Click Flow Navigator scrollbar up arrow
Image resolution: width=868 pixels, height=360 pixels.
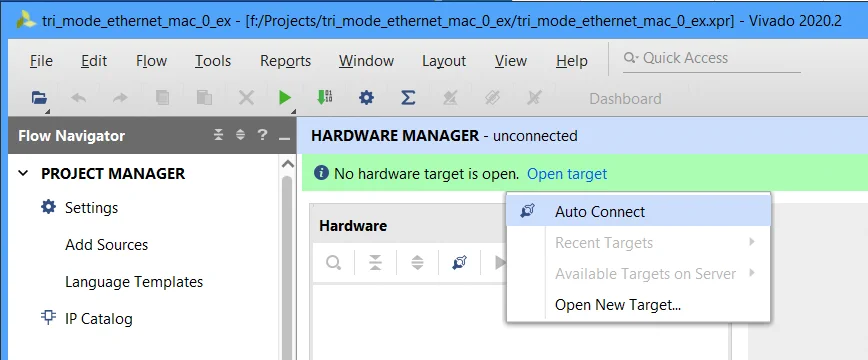click(287, 164)
